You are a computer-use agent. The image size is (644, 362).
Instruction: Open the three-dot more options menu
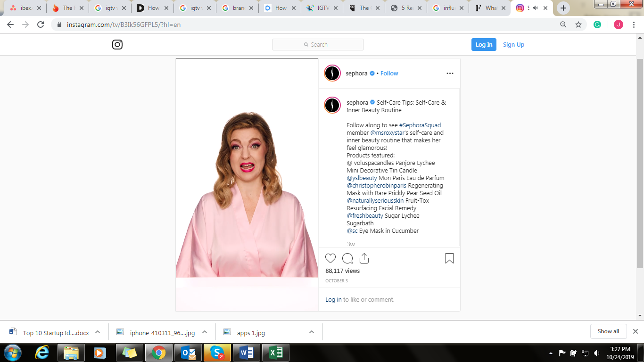(450, 73)
